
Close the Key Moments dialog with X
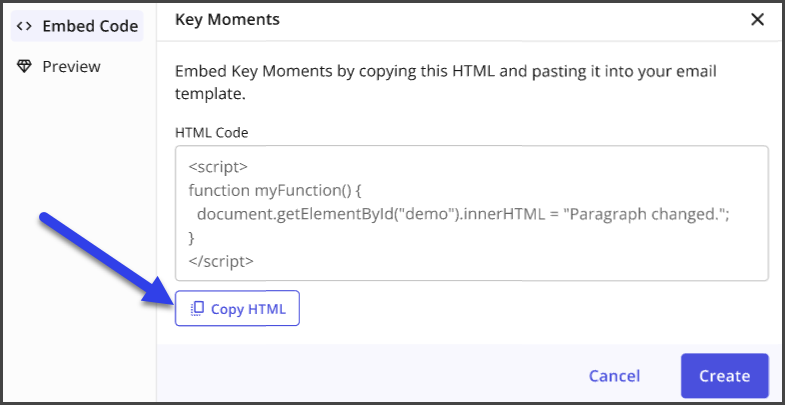click(x=757, y=20)
